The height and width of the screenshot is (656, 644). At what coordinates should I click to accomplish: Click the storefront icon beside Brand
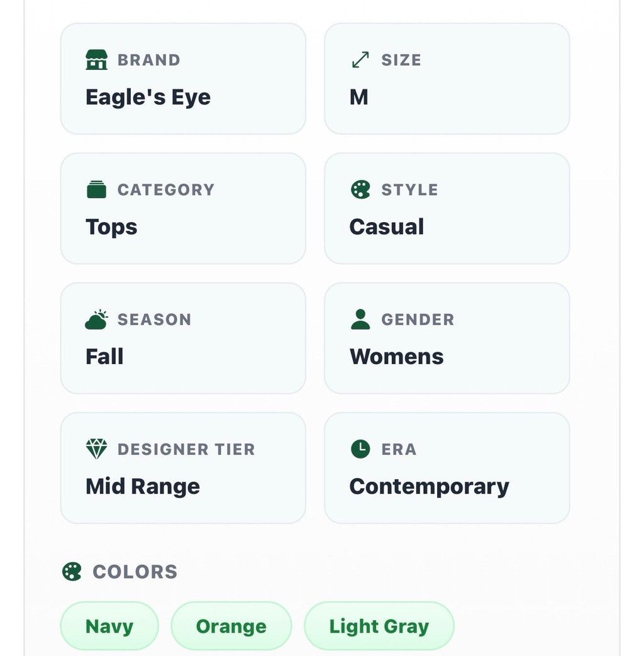coord(96,60)
